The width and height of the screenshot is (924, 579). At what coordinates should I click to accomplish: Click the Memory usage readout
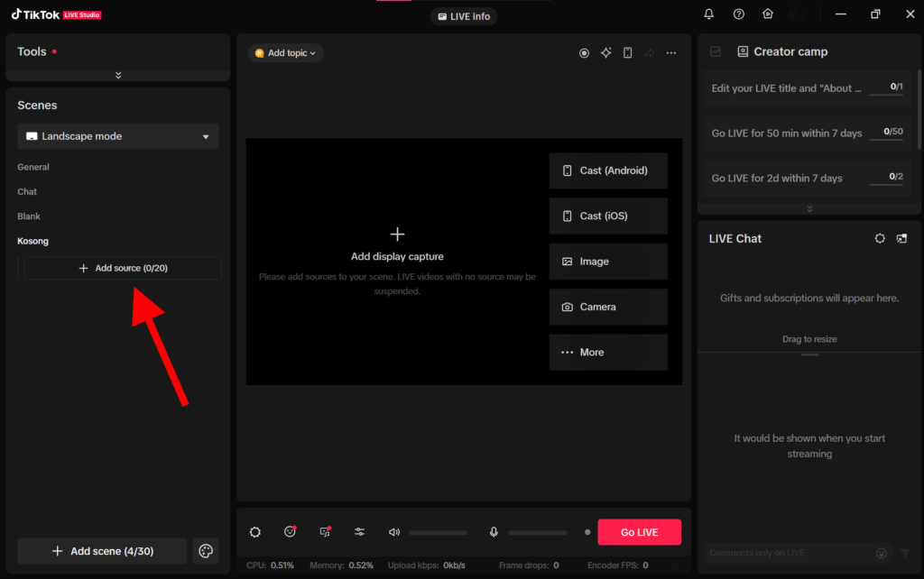pos(341,565)
